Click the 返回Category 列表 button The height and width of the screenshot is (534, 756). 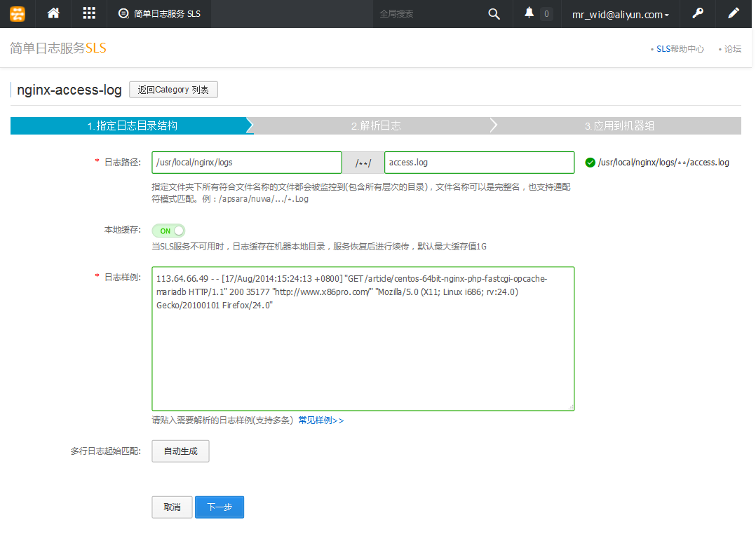click(x=174, y=90)
